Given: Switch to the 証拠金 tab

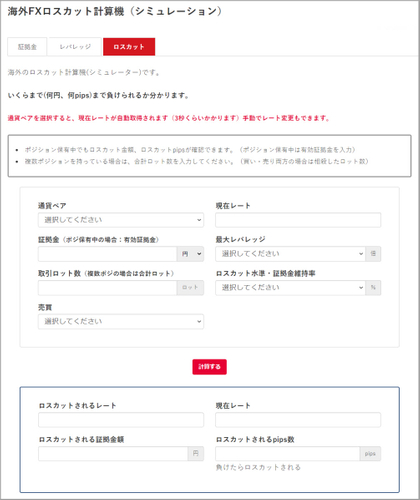Looking at the screenshot, I should pyautogui.click(x=27, y=47).
